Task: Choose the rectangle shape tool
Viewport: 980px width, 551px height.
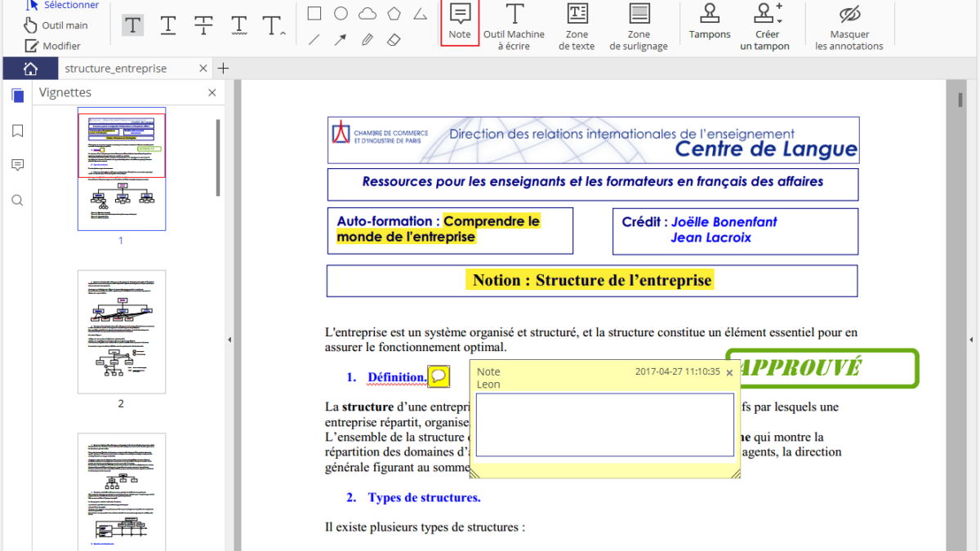Action: (314, 13)
